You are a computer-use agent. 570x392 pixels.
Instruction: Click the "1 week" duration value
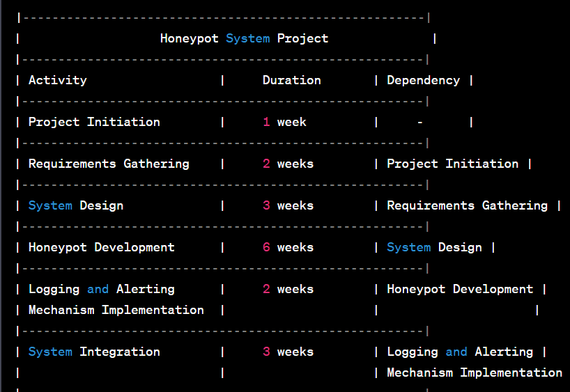pos(284,122)
